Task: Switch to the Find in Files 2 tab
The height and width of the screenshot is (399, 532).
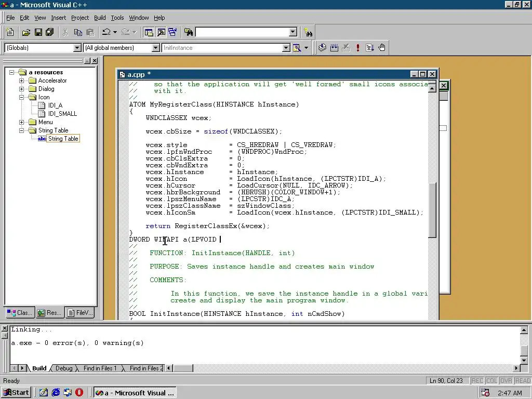Action: [x=146, y=368]
